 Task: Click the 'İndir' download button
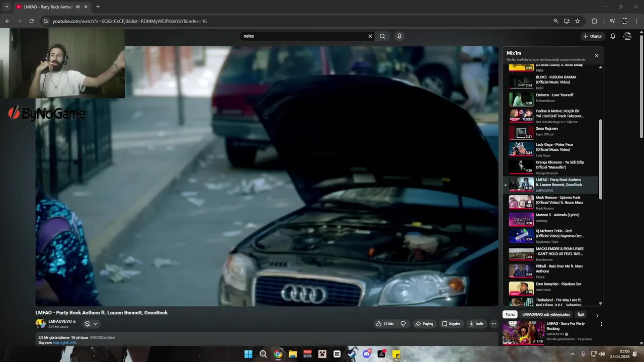click(x=476, y=324)
